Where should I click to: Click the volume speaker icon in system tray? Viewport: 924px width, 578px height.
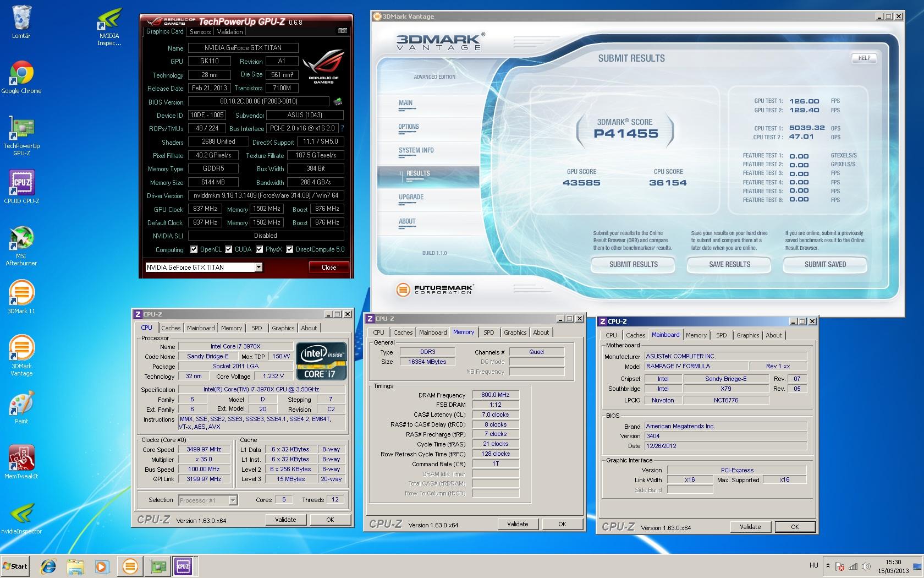(866, 566)
